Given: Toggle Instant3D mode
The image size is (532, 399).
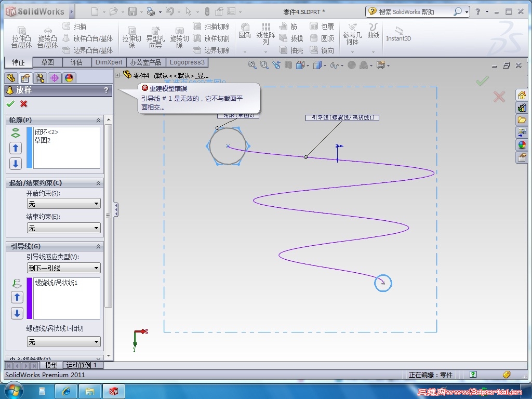Looking at the screenshot, I should click(398, 34).
